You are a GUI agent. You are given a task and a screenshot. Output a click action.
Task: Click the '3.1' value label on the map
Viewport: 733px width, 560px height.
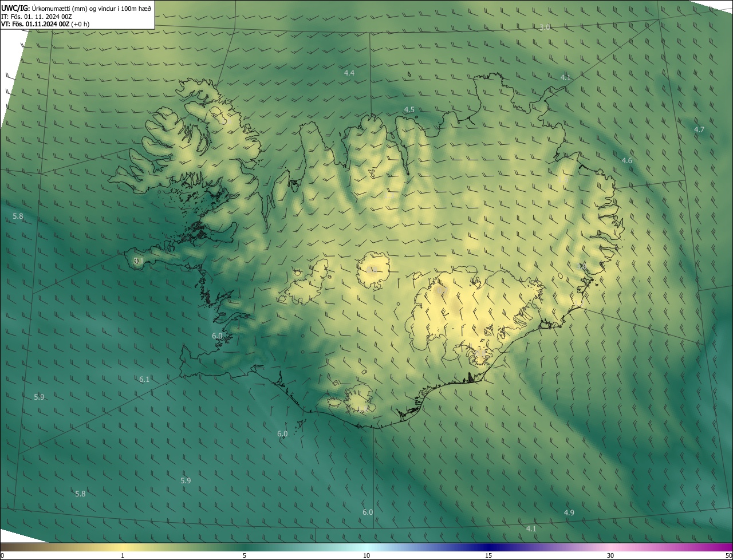138,261
